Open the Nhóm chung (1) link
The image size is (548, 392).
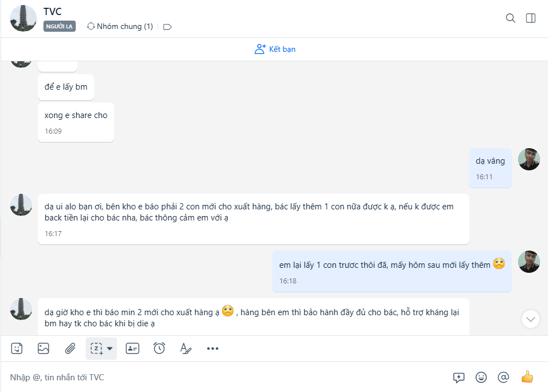click(x=120, y=26)
